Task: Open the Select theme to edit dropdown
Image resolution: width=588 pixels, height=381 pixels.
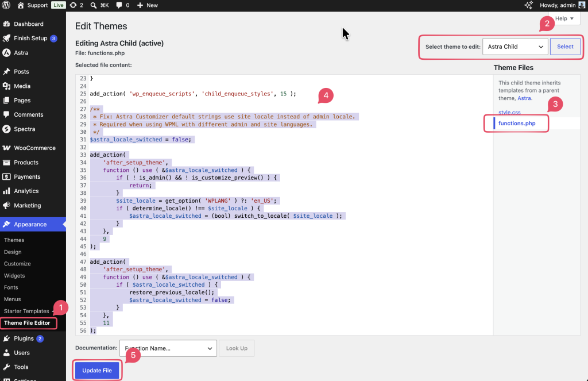Action: pos(515,47)
